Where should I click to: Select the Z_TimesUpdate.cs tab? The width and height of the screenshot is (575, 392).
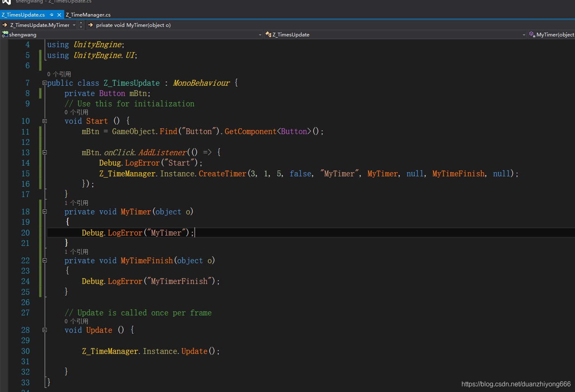pos(23,15)
